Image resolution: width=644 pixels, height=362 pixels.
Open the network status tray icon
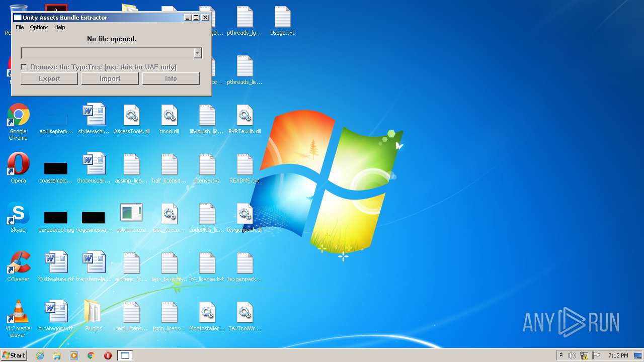[584, 355]
